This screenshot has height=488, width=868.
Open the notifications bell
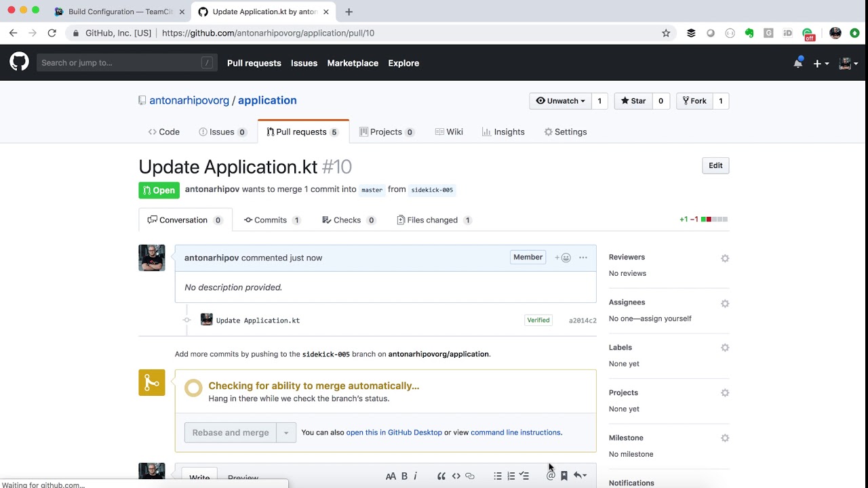coord(798,63)
